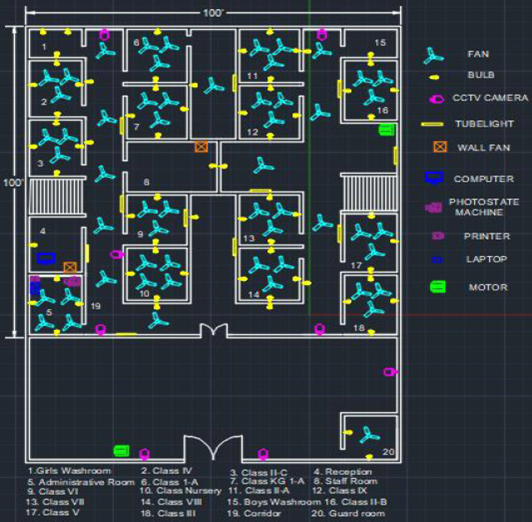Click the blue COMPUTER legend icon

[x=434, y=178]
